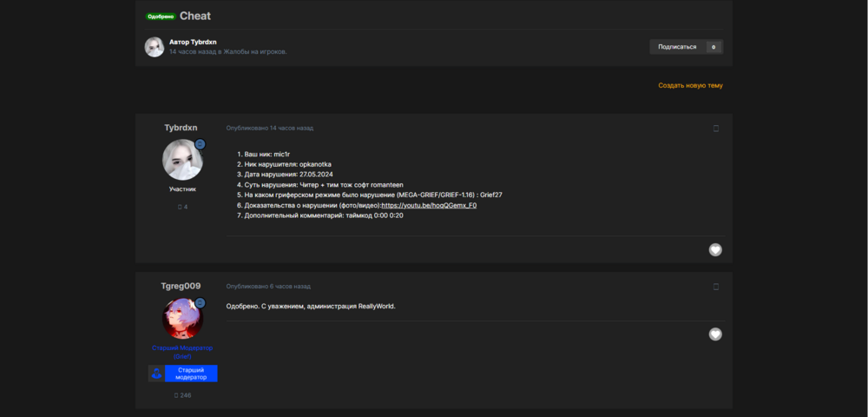Click the Старший Модератор (Grief) group link

coord(182,352)
